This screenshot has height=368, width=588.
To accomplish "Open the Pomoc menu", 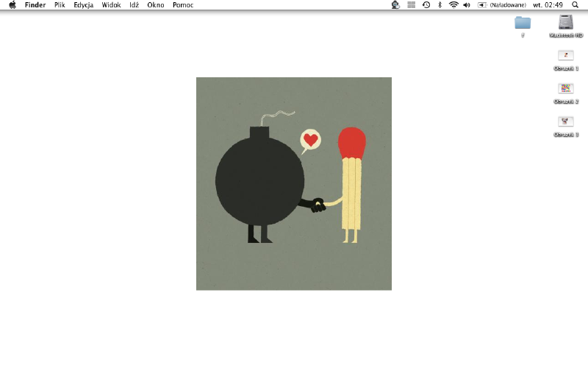I will click(183, 4).
